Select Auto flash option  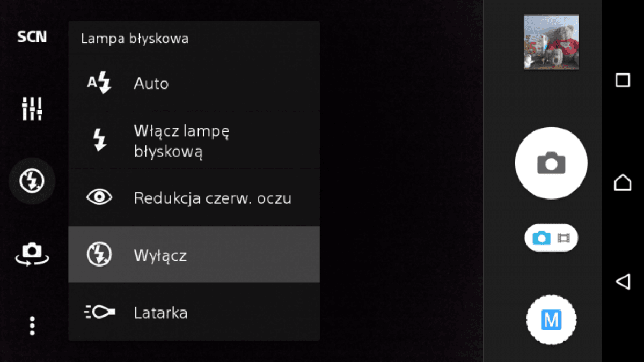pos(194,84)
